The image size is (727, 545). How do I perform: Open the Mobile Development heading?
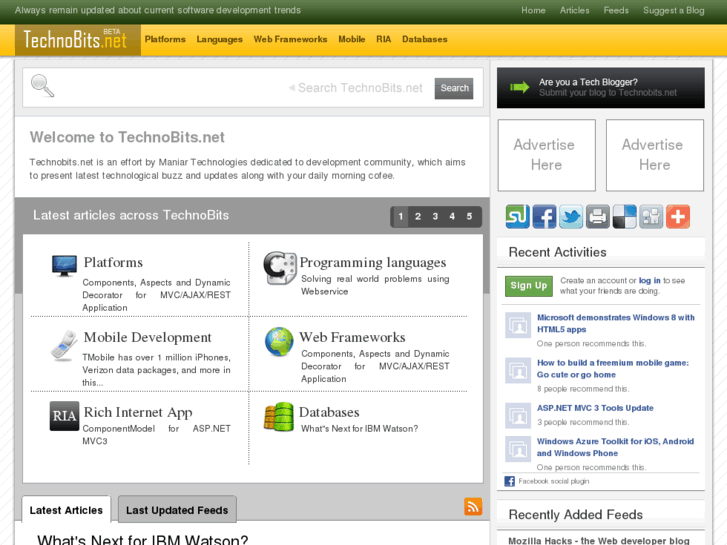point(147,337)
